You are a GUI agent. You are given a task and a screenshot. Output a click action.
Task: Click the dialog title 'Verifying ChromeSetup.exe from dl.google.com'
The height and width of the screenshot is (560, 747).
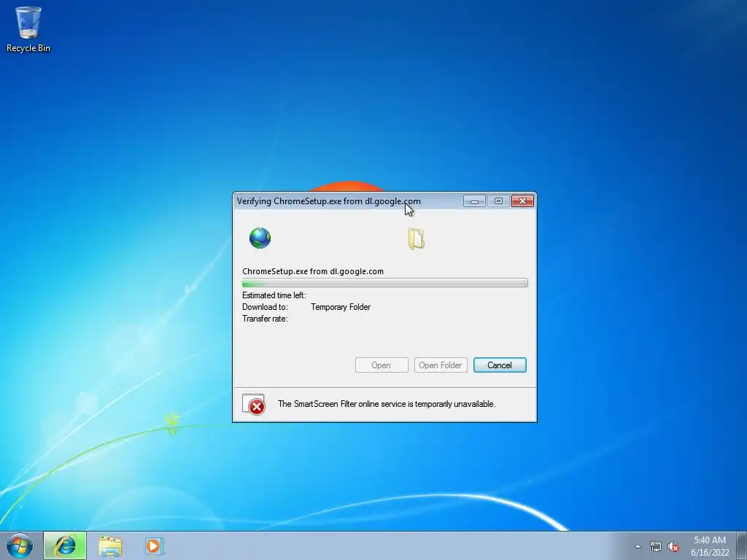tap(329, 201)
